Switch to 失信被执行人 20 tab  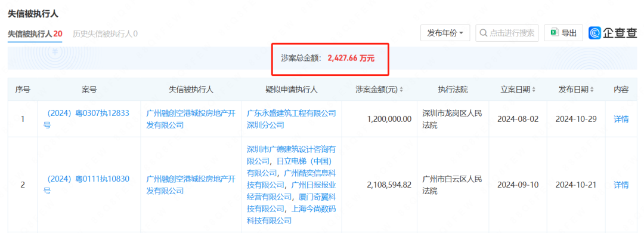tap(35, 34)
